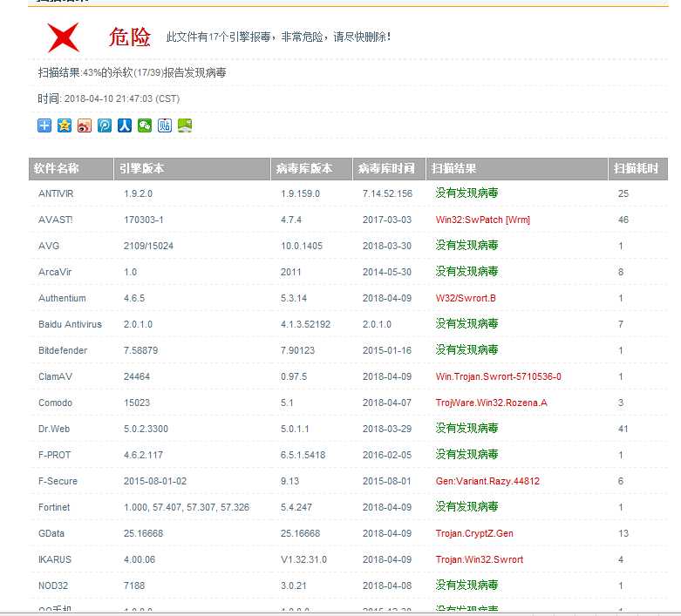The height and width of the screenshot is (616, 681).
Task: Share to Sina Weibo icon
Action: point(85,125)
